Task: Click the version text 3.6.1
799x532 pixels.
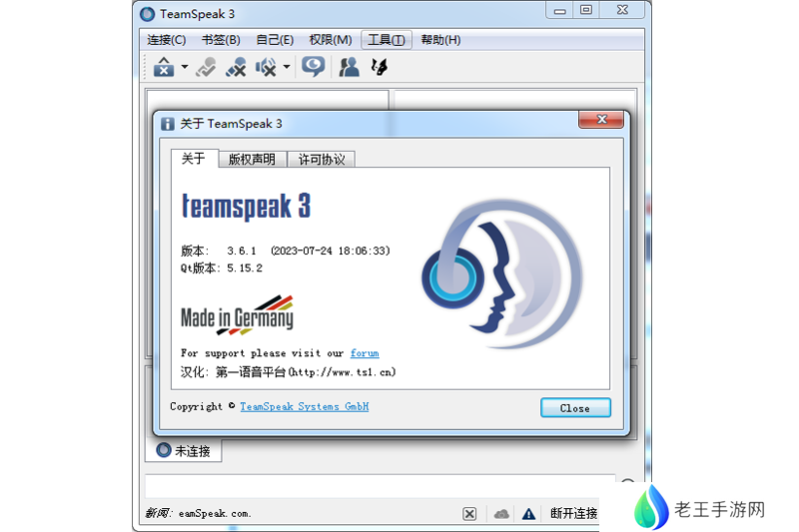Action: (x=242, y=251)
